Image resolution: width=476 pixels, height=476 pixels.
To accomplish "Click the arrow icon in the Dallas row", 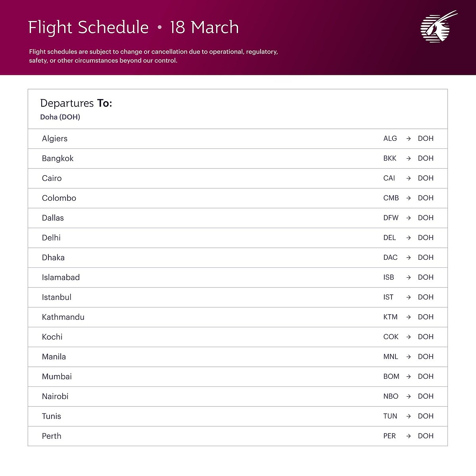I will (x=408, y=218).
